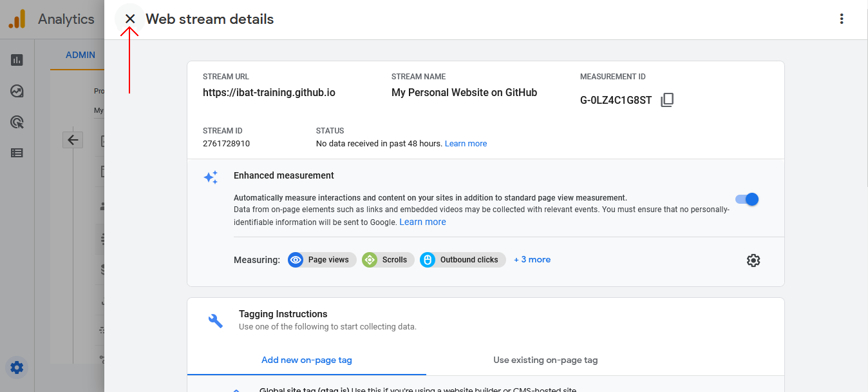Click the Page views eye chip
The height and width of the screenshot is (392, 868).
click(321, 260)
